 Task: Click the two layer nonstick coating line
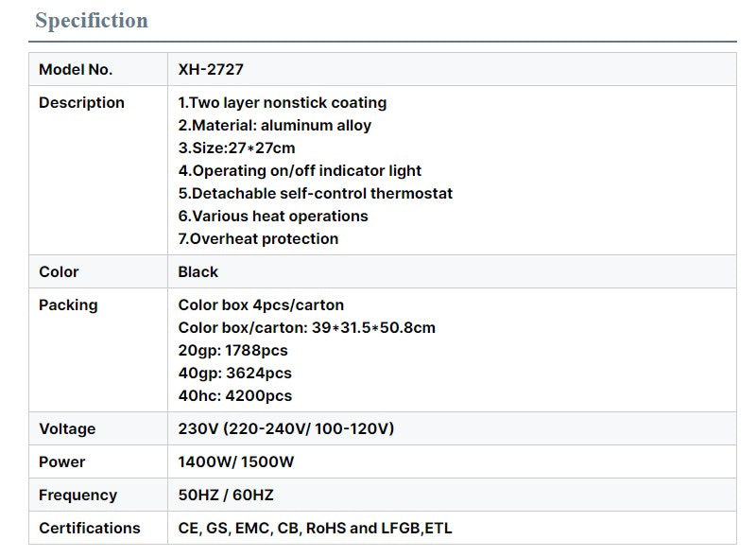point(283,102)
